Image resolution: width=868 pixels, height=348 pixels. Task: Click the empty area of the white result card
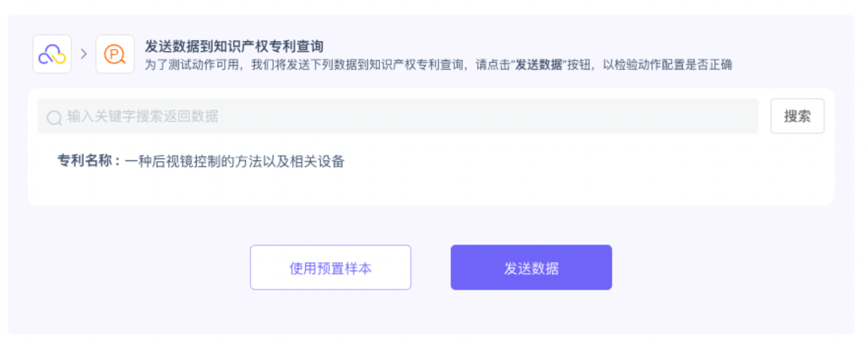tap(541, 182)
